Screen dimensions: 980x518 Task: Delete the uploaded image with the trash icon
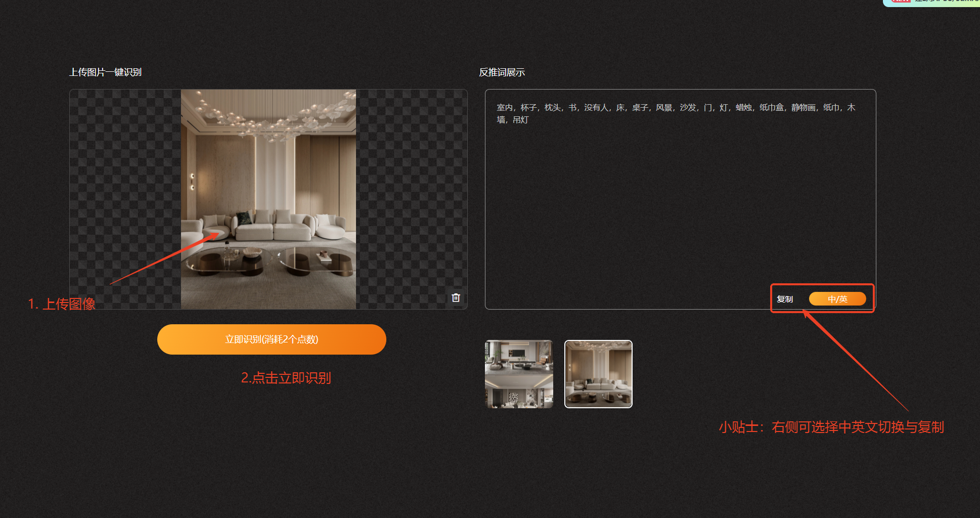[456, 297]
